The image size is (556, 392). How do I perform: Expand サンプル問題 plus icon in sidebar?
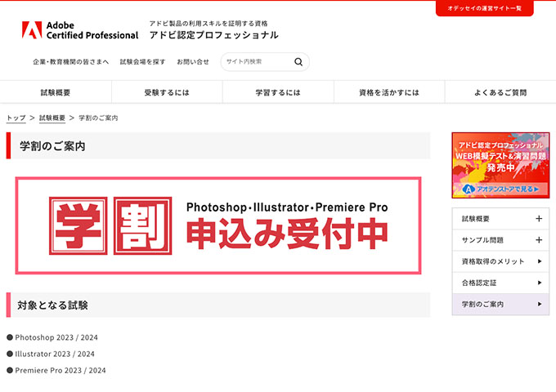[539, 240]
